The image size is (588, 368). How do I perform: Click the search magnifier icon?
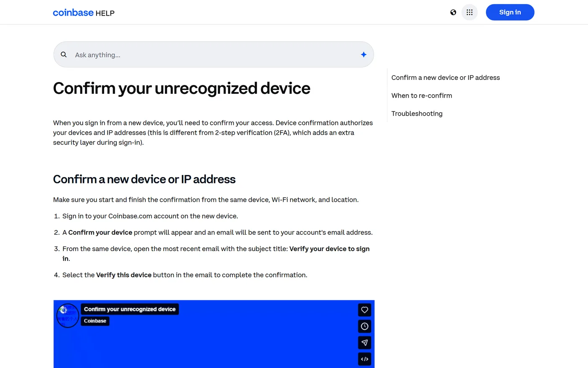64,54
